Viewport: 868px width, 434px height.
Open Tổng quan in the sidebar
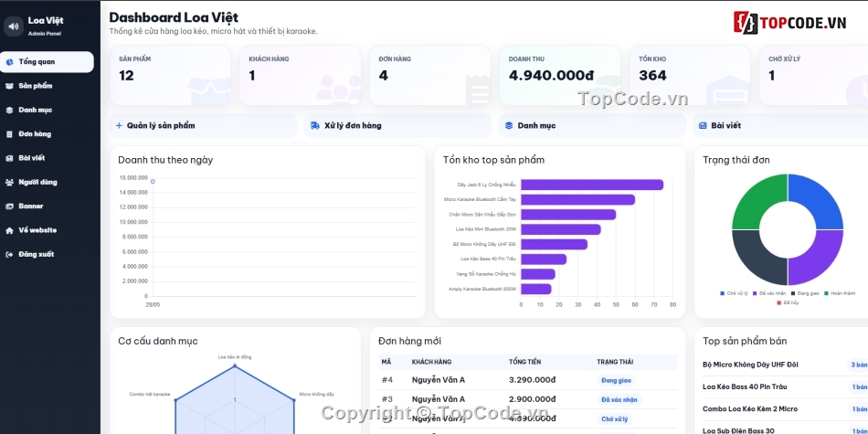[47, 62]
